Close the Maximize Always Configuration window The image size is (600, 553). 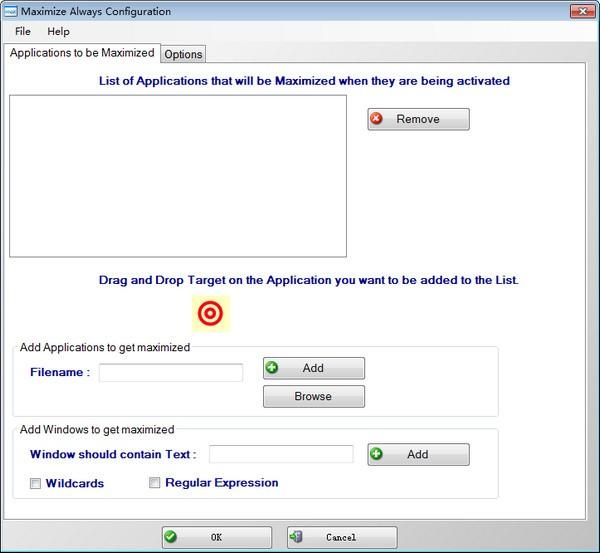[x=583, y=11]
